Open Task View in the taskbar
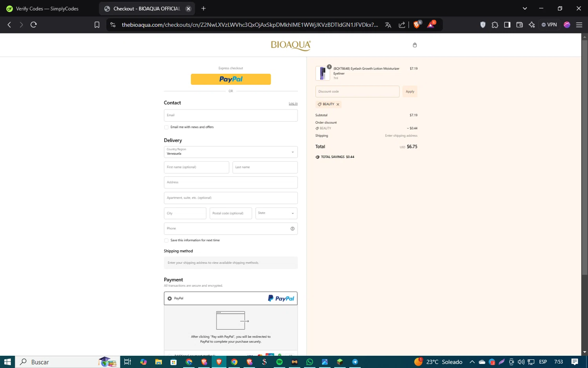Viewport: 588px width, 368px height. pos(127,362)
